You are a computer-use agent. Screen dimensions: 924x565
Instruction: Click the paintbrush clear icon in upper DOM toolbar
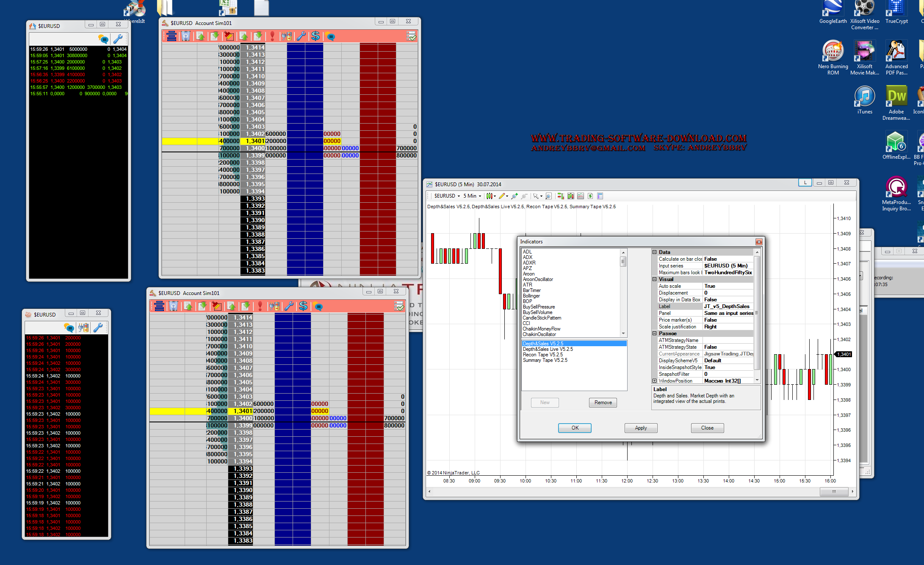coord(229,36)
